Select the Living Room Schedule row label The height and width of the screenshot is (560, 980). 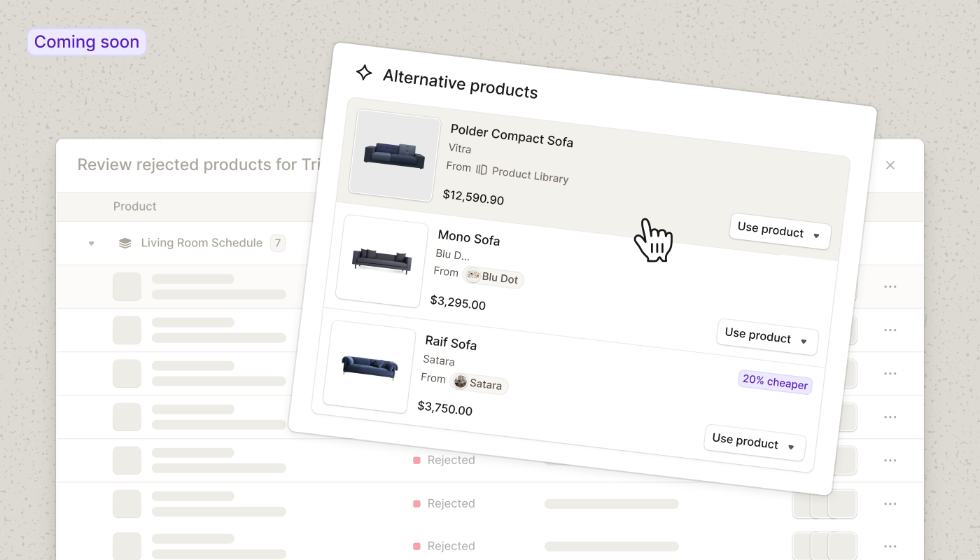click(x=202, y=243)
